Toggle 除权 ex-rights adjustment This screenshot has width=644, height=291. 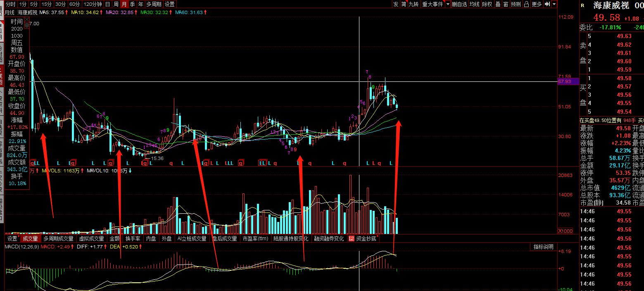487,4
